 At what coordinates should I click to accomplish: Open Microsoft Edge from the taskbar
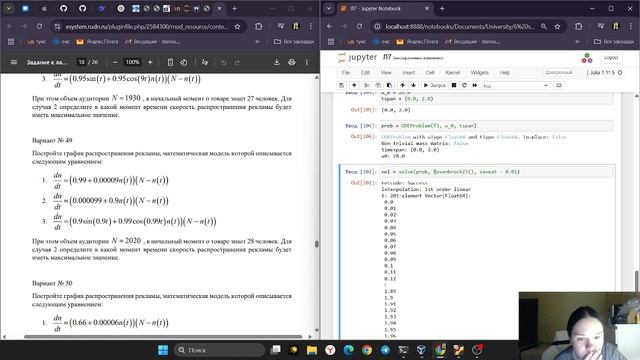coord(349,350)
